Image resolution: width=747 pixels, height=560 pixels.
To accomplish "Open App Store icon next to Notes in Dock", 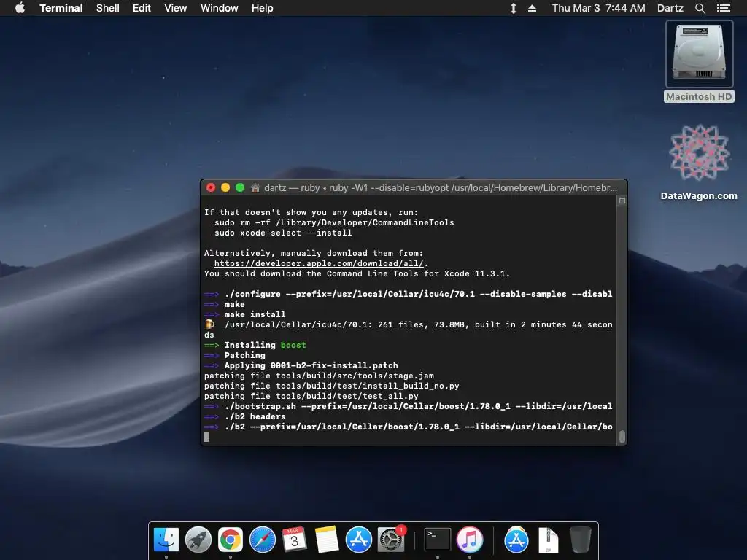I will pyautogui.click(x=358, y=540).
